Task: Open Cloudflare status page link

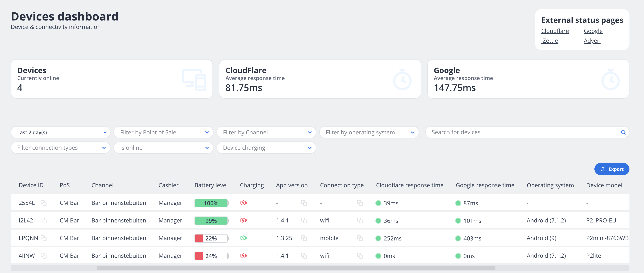Action: [555, 31]
